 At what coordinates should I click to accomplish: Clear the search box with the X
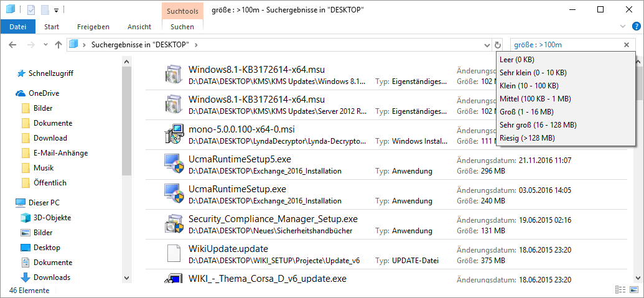[627, 45]
